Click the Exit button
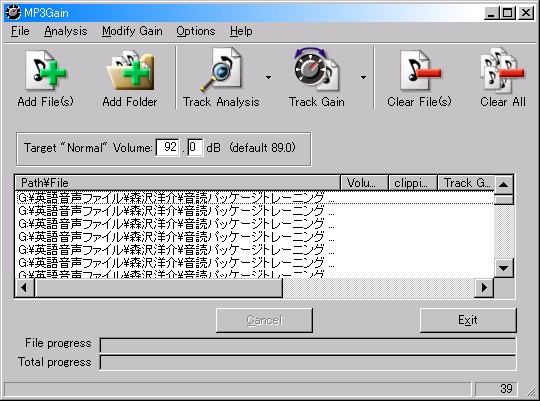The width and height of the screenshot is (540, 401). pos(468,320)
